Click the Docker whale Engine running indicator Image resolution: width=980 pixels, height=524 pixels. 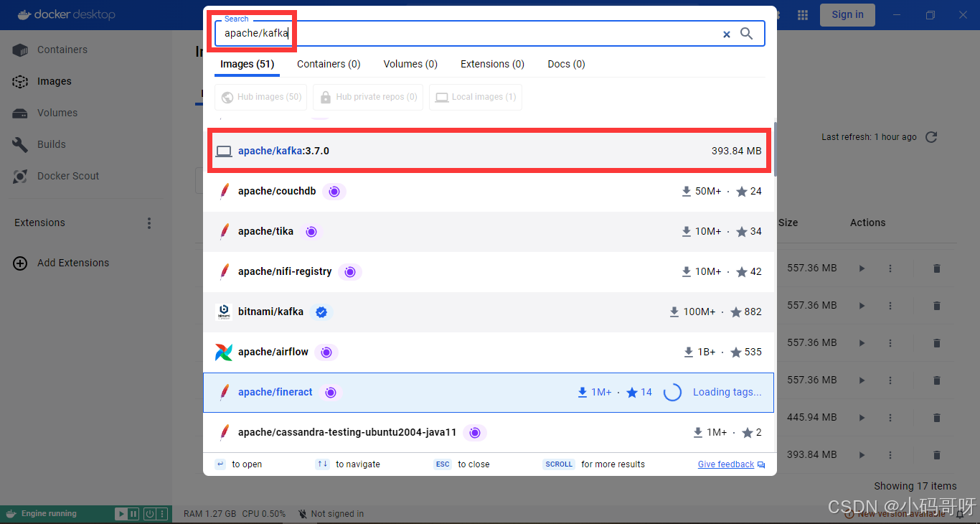(42, 514)
